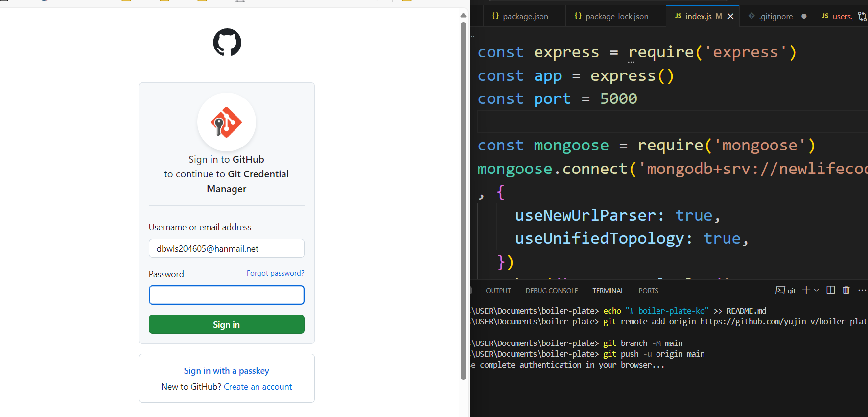The height and width of the screenshot is (417, 868).
Task: Click the JS icon on index.js tab
Action: click(x=678, y=16)
